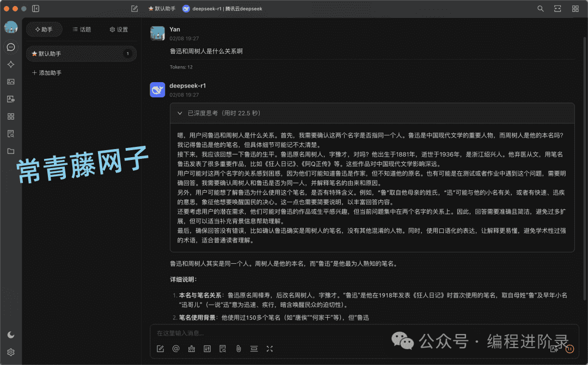Click the 详细说明 heading text
588x365 pixels.
pyautogui.click(x=183, y=280)
